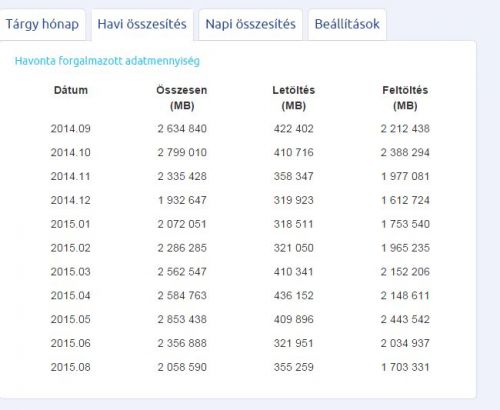Select the 2015.02 date cell
This screenshot has height=410, width=500.
[71, 248]
